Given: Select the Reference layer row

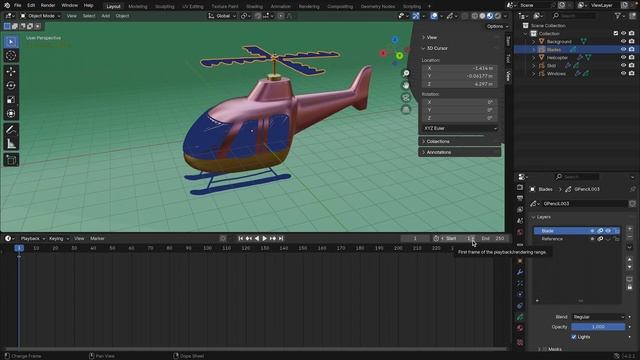Looking at the screenshot, I should pos(576,239).
